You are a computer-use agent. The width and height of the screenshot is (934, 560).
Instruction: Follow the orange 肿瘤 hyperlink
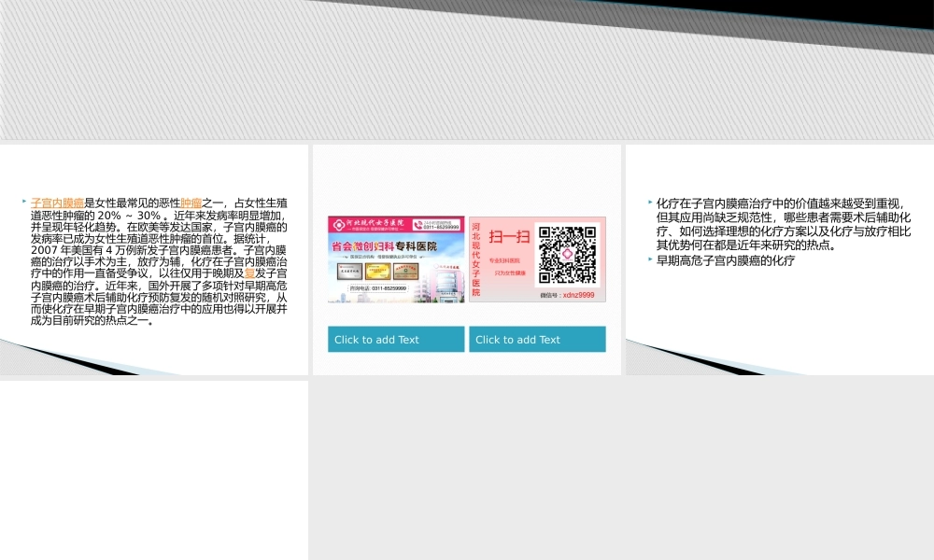[191, 203]
